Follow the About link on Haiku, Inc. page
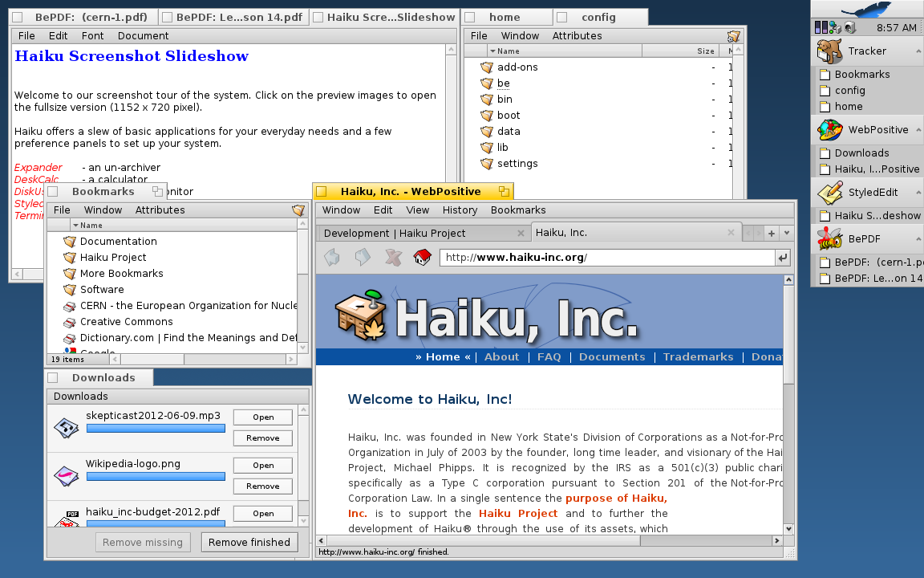This screenshot has height=578, width=924. pyautogui.click(x=501, y=357)
